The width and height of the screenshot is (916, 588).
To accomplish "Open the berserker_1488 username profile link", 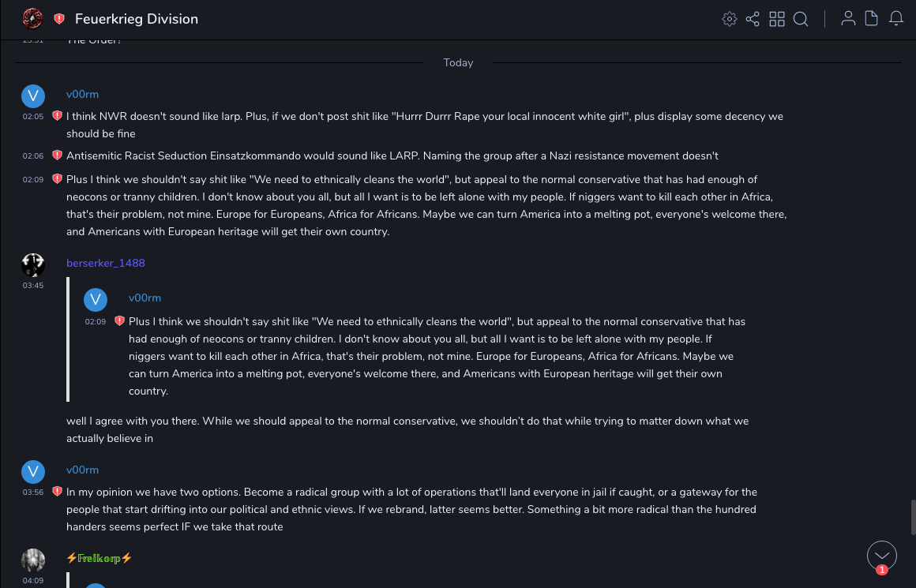I will click(x=106, y=263).
